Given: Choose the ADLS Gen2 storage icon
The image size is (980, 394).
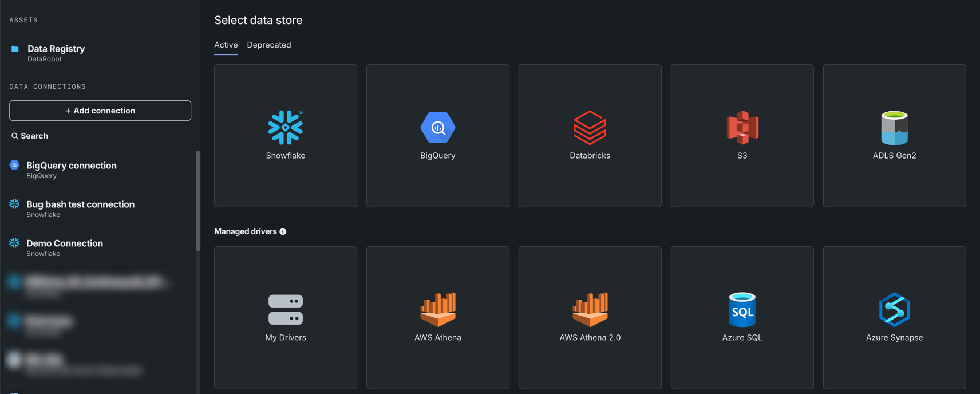Looking at the screenshot, I should point(894,127).
